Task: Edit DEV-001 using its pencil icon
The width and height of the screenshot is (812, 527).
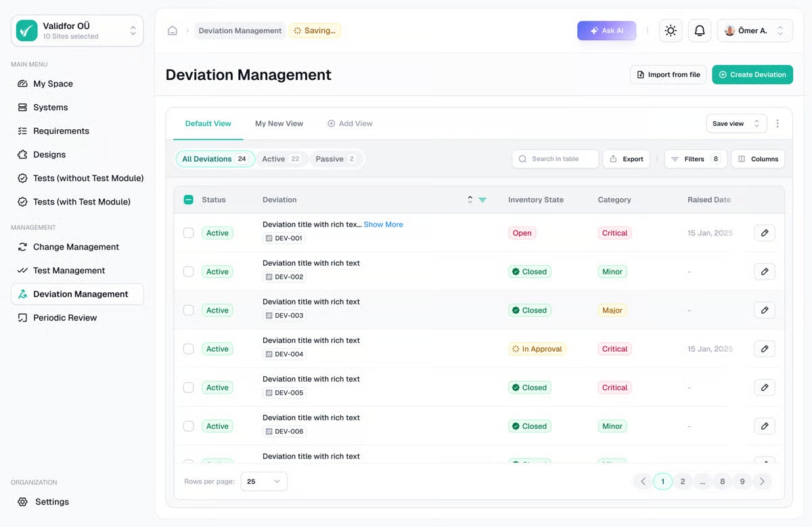Action: (x=765, y=233)
